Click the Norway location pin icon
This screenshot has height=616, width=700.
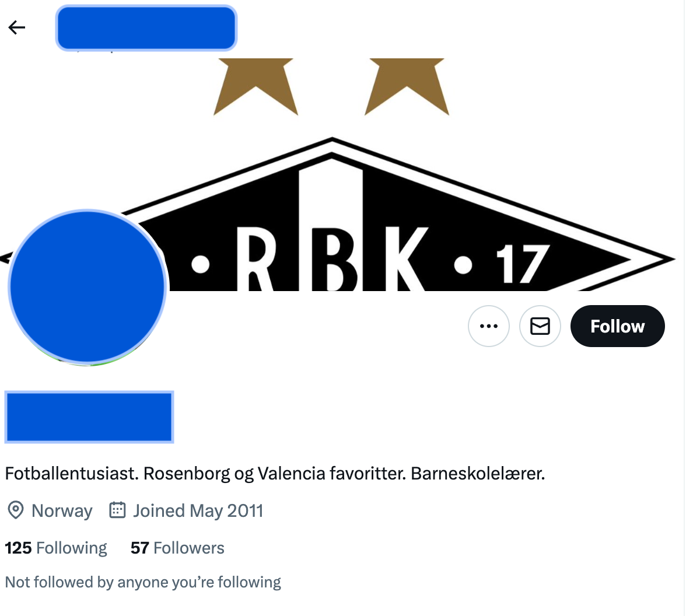[x=15, y=510]
